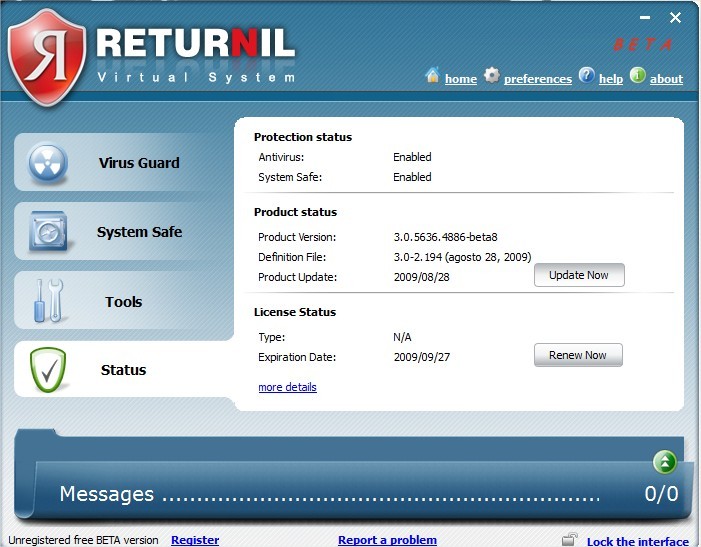Open the Virus Guard tab
Image resolution: width=701 pixels, height=547 pixels.
(124, 162)
